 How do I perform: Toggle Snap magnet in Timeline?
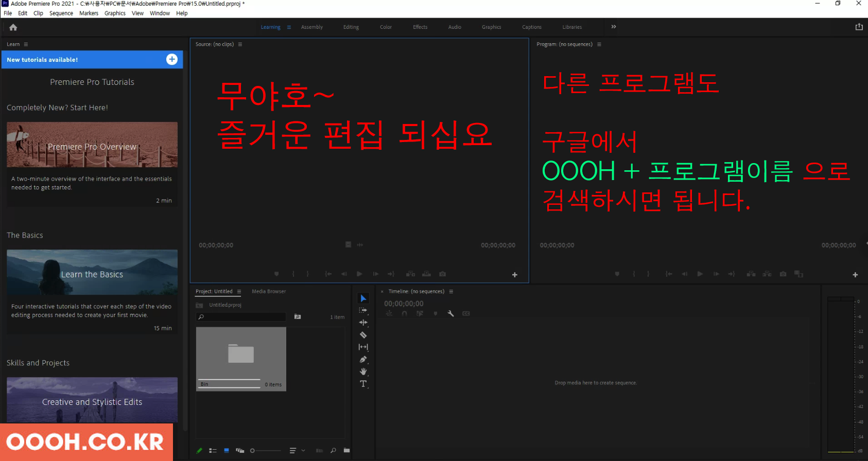(x=404, y=313)
